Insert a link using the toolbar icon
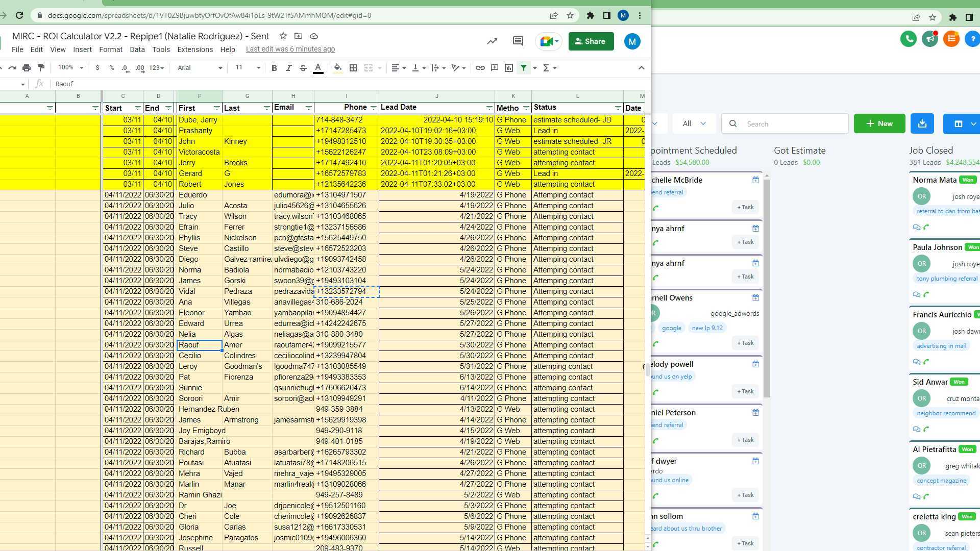 479,67
